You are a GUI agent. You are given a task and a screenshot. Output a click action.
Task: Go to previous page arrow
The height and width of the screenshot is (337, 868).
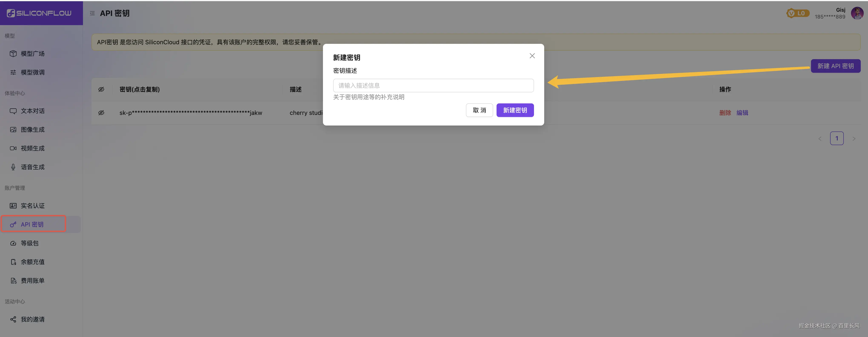(x=820, y=139)
